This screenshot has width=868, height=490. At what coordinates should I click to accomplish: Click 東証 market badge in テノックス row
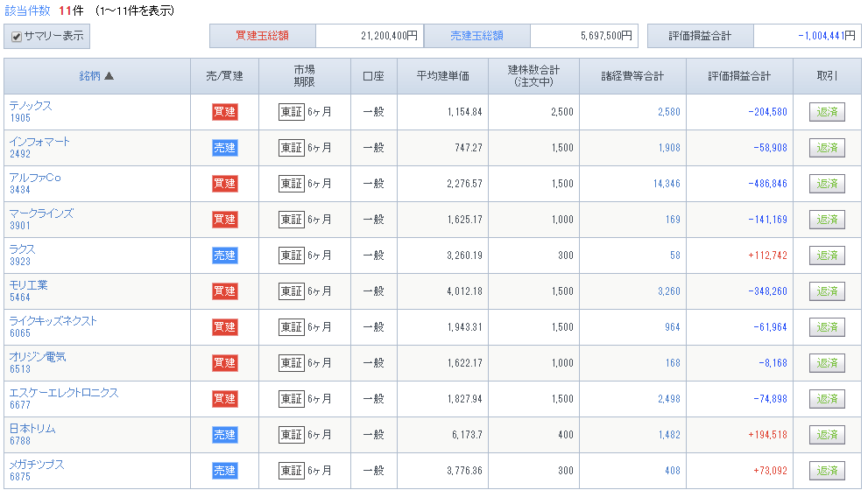(x=292, y=112)
